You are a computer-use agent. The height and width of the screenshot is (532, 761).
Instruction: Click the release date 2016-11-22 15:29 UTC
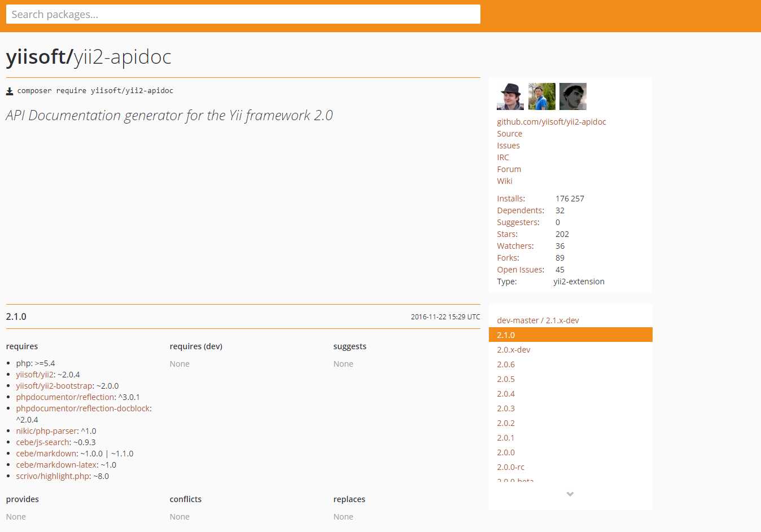coord(445,317)
